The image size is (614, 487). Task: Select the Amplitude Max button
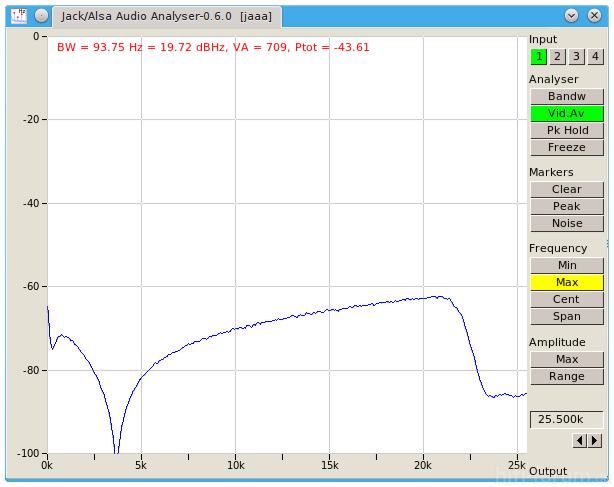pos(567,359)
